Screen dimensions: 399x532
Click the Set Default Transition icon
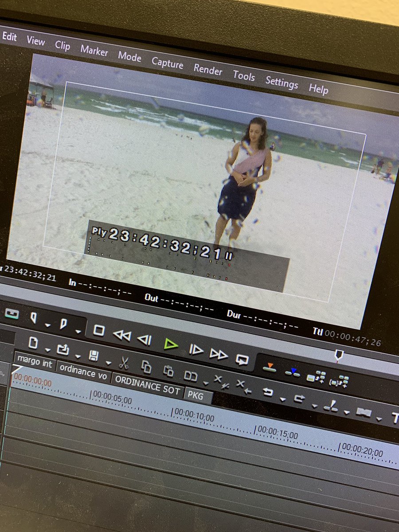tap(364, 412)
